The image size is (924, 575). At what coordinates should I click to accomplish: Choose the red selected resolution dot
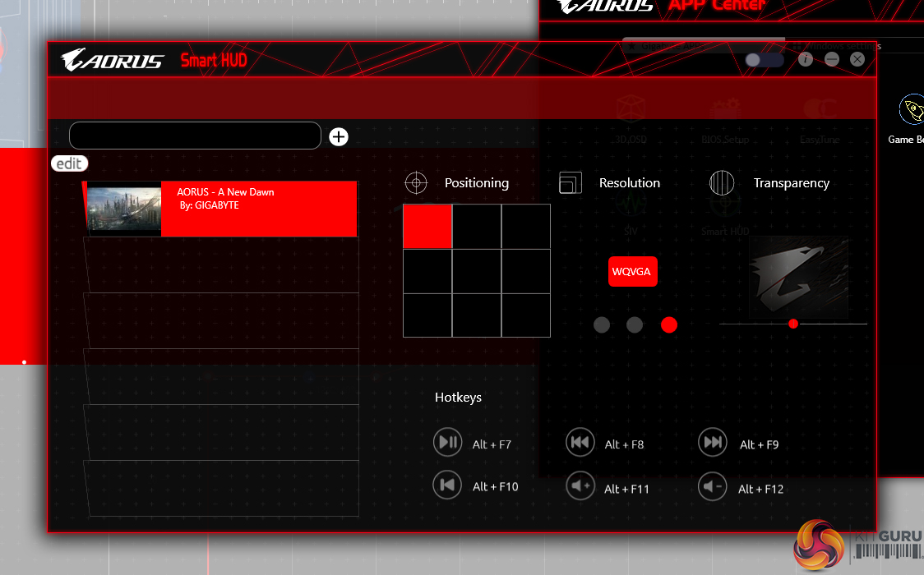pos(669,324)
